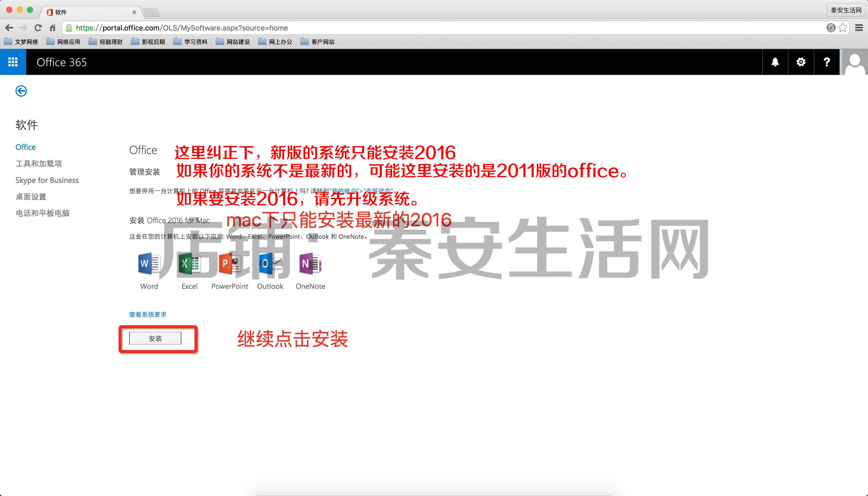Click the PowerPoint label under its icon
The image size is (868, 496).
(230, 286)
